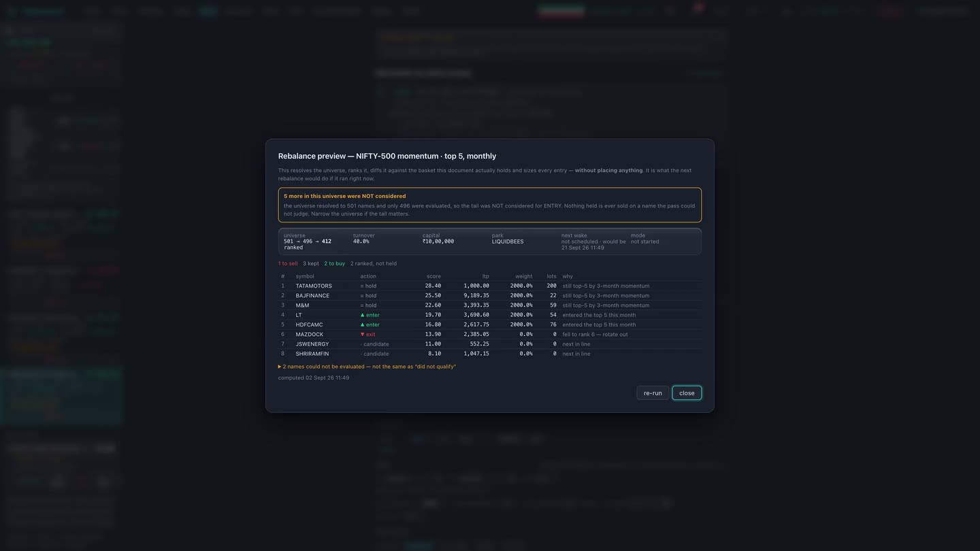
Task: Click the '3 kept' summary label
Action: coord(311,263)
